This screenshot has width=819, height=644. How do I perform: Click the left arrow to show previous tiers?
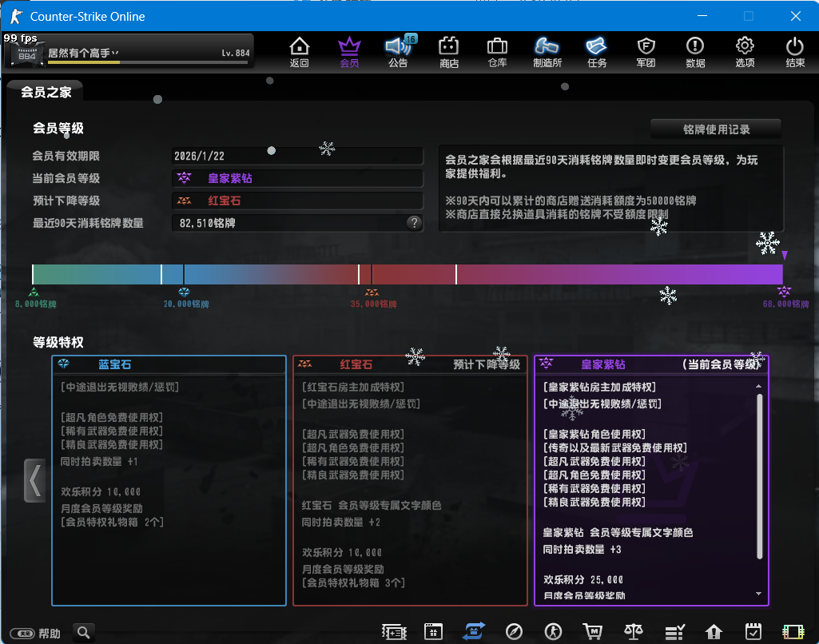[x=34, y=480]
